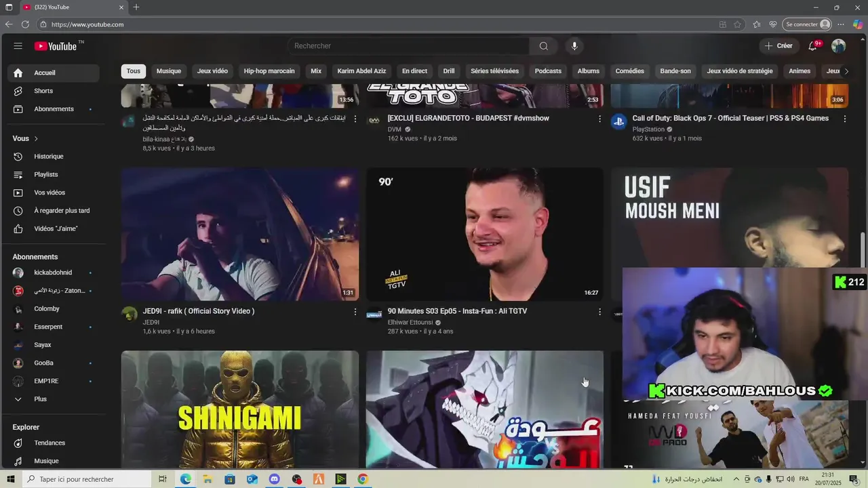Viewport: 868px width, 488px height.
Task: Select the Karim Abdel Aziz chip
Action: pyautogui.click(x=361, y=71)
